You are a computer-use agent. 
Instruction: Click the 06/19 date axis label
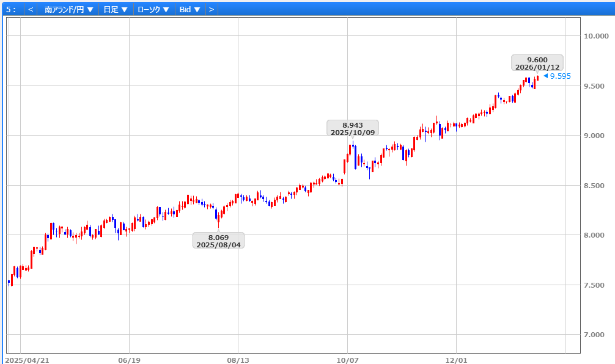coord(129,360)
